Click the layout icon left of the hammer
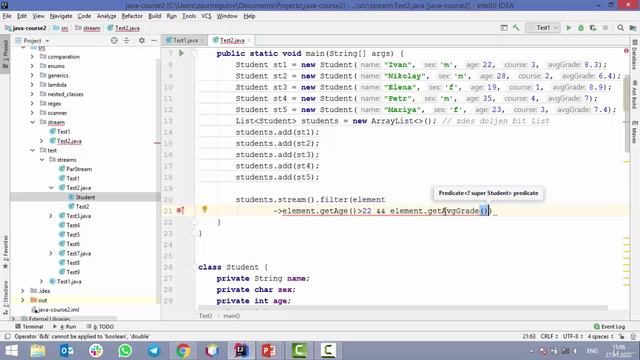The image size is (640, 360). coord(504,28)
